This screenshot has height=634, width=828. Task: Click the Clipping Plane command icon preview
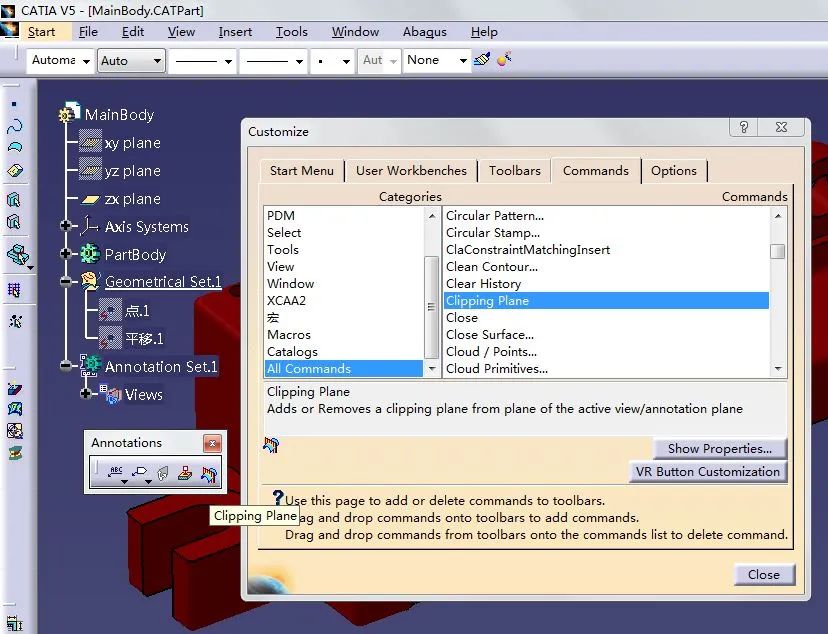coord(271,446)
